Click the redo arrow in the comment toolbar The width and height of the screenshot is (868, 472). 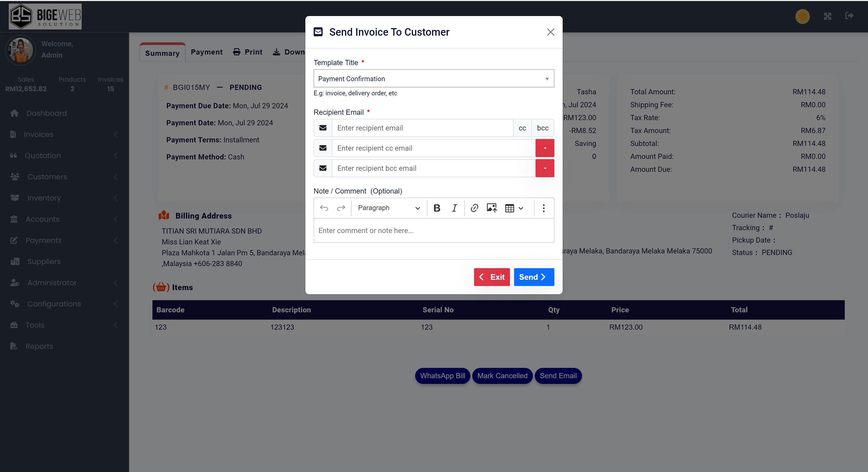tap(341, 208)
